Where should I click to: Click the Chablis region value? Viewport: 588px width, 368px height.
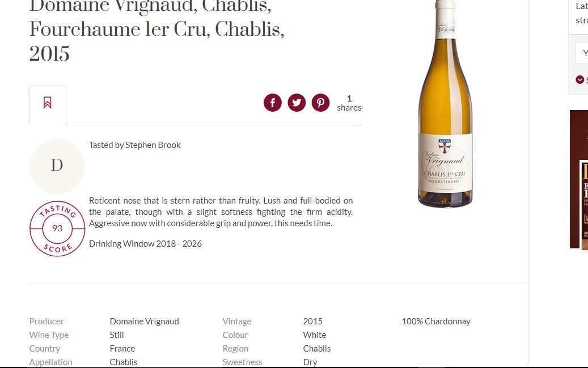pos(317,349)
